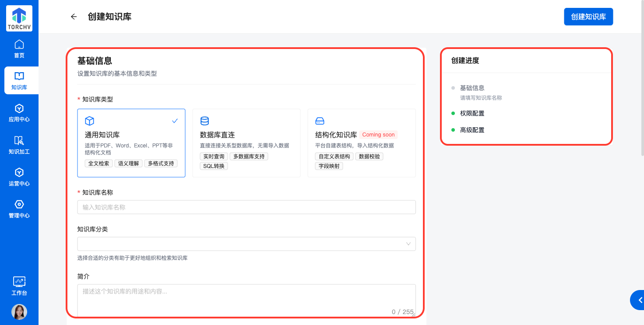Open the 知识加工 sidebar icon

click(19, 140)
